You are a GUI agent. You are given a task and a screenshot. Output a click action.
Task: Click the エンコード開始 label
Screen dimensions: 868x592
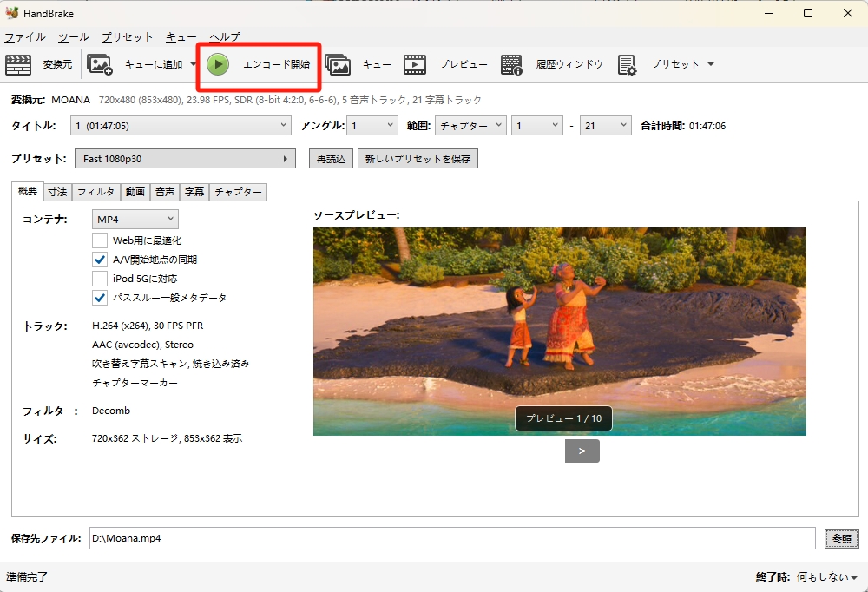coord(276,64)
